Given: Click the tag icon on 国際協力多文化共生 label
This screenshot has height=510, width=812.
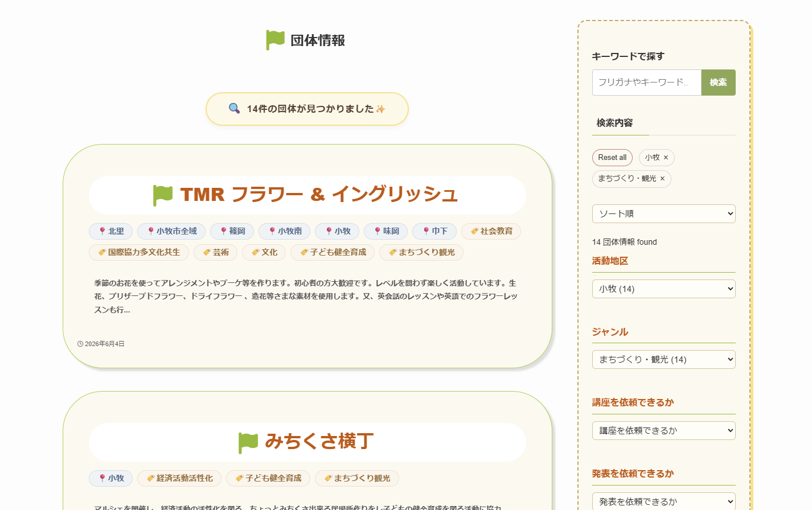Looking at the screenshot, I should [102, 252].
